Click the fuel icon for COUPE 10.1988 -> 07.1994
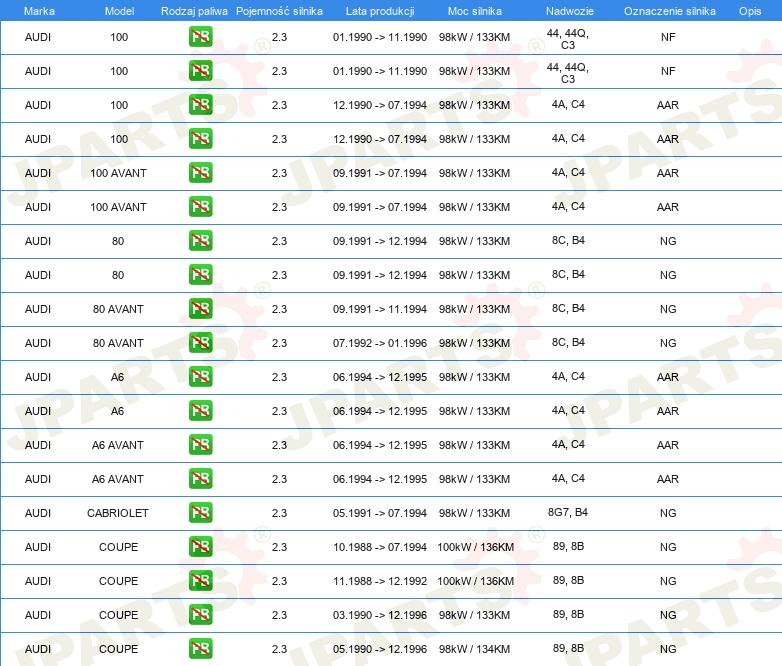The width and height of the screenshot is (782, 666). (x=200, y=546)
